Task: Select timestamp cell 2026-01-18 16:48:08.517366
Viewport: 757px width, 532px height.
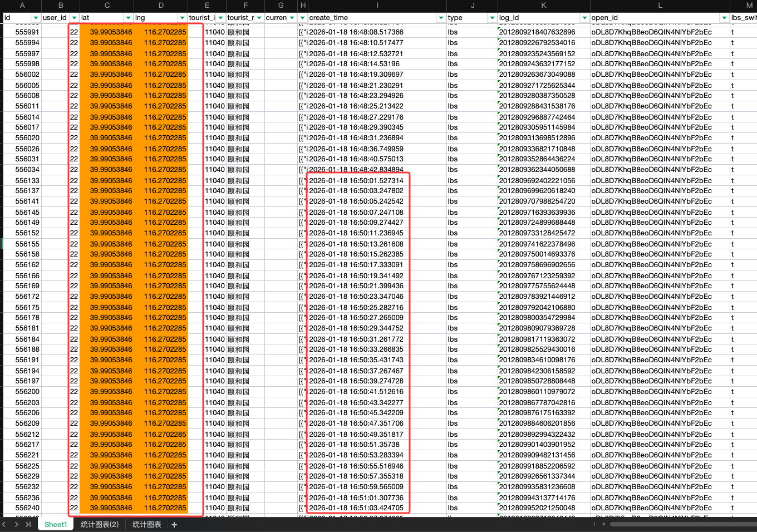Action: coord(377,32)
